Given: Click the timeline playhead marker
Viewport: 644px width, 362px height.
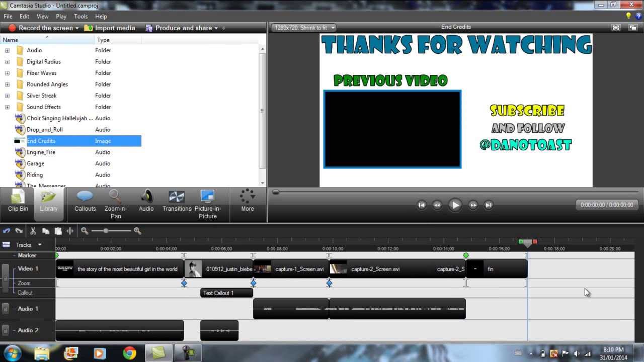Looking at the screenshot, I should point(527,243).
